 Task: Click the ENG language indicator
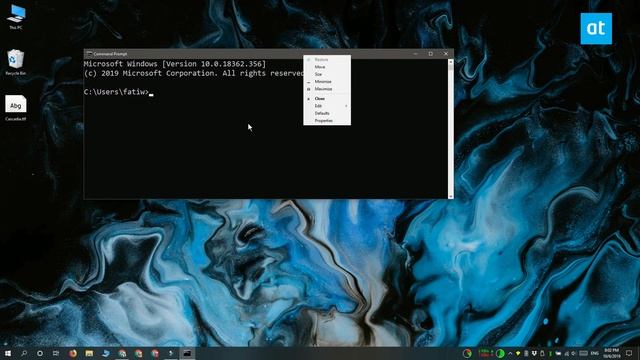595,353
